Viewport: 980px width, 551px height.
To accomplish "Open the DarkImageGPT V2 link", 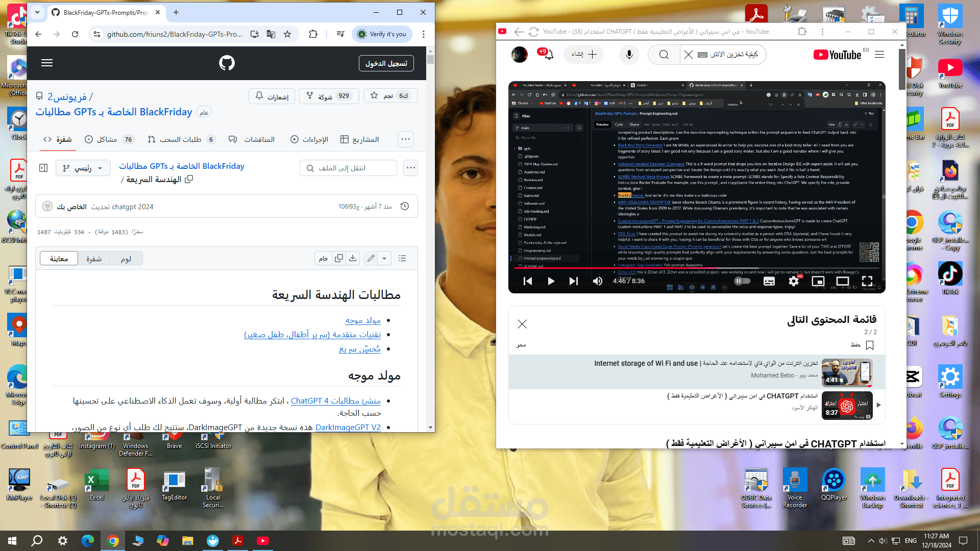I will click(348, 428).
